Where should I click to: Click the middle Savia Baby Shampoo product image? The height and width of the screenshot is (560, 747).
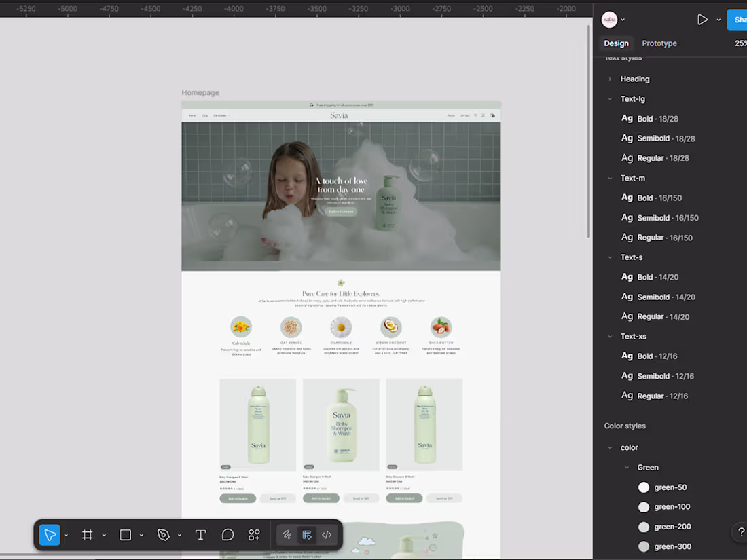click(341, 425)
